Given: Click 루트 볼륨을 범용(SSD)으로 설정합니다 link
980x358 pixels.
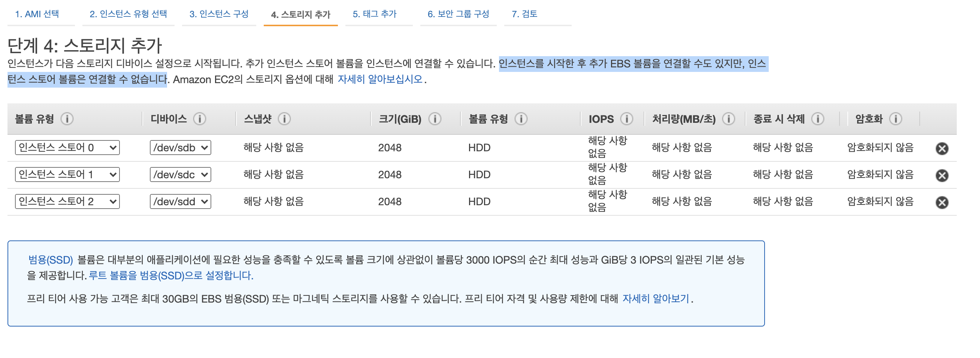Looking at the screenshot, I should tap(171, 276).
